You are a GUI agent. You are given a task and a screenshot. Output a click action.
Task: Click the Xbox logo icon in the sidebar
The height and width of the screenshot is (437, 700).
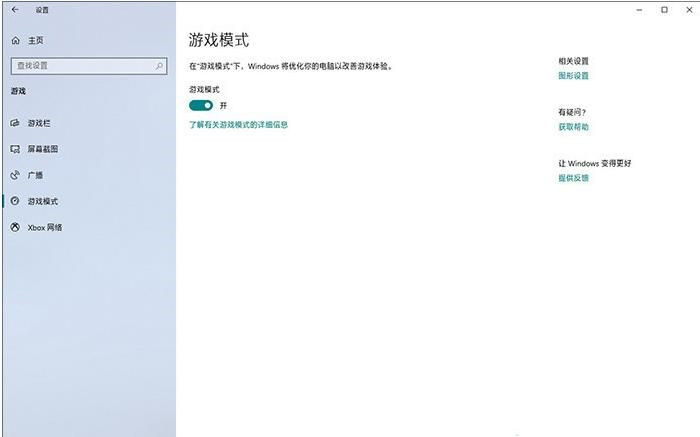click(x=15, y=227)
